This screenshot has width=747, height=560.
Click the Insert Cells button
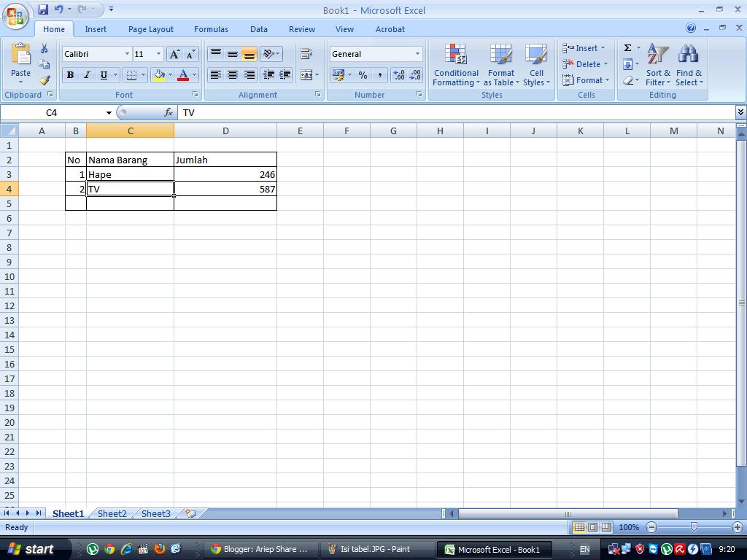click(x=584, y=48)
